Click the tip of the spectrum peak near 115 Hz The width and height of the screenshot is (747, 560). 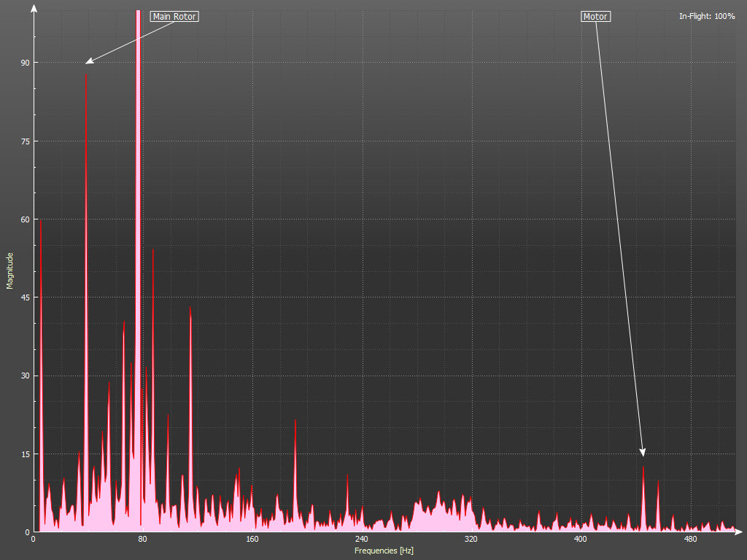[190, 306]
